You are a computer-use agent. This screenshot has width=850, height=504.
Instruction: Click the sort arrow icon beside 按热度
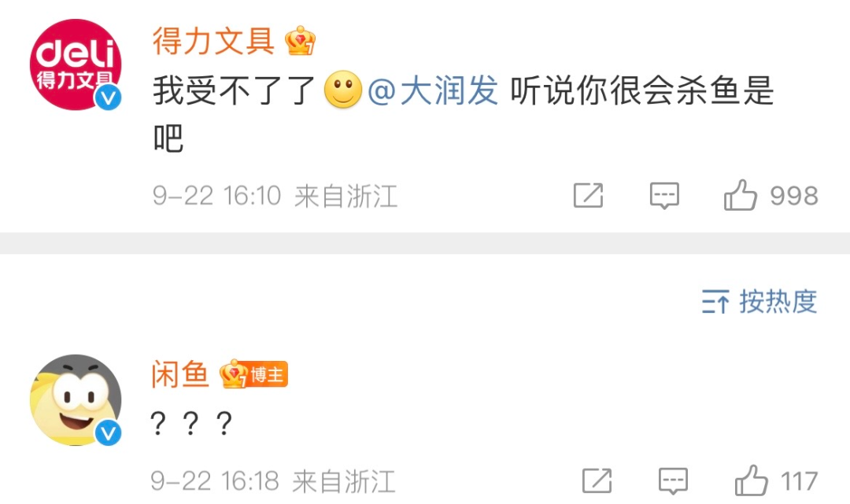click(715, 302)
